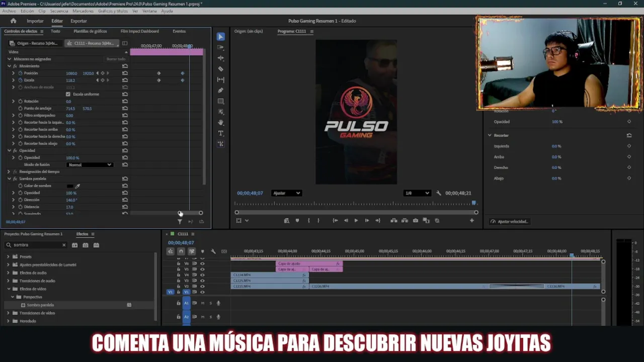Switch to the Importar workspace tab
This screenshot has height=362, width=644.
pos(35,21)
